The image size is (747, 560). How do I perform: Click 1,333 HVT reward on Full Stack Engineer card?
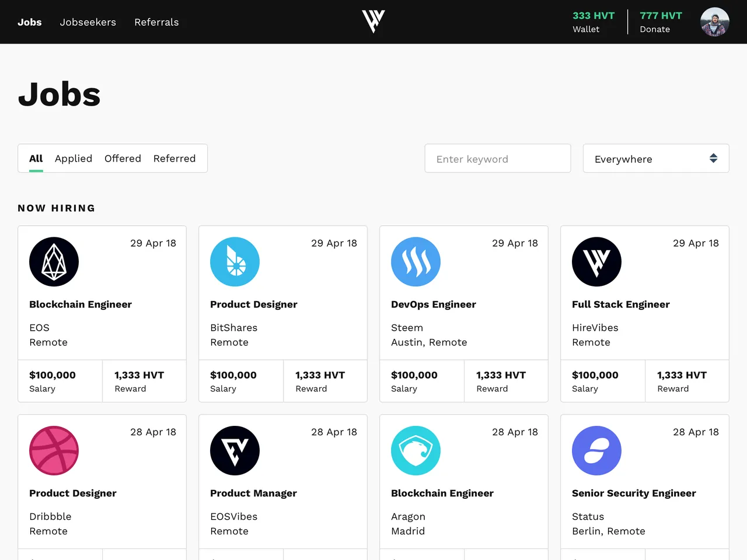682,375
